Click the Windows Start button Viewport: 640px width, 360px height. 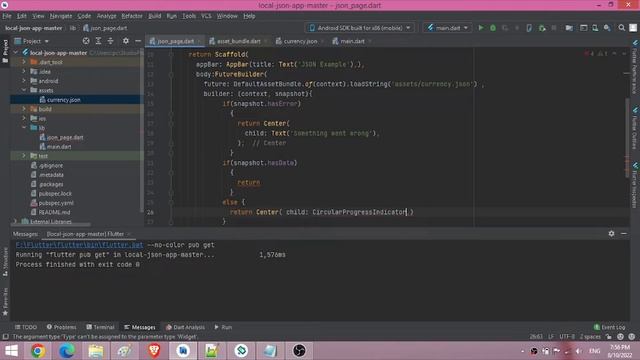pos(11,351)
